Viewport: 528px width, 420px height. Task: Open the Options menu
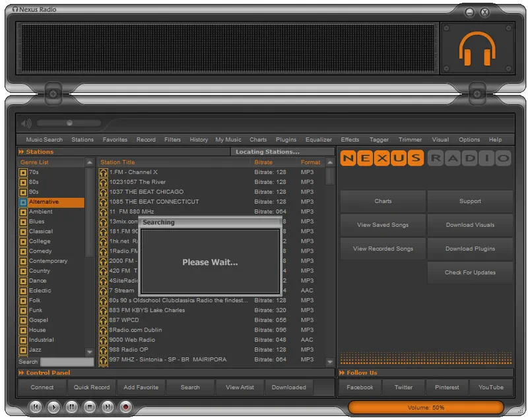tap(469, 140)
